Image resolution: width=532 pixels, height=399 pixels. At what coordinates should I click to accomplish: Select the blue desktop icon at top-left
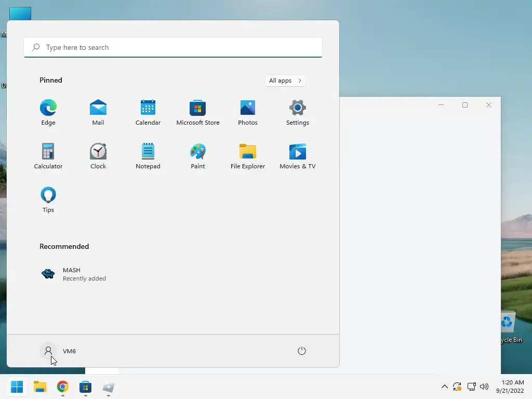20,14
